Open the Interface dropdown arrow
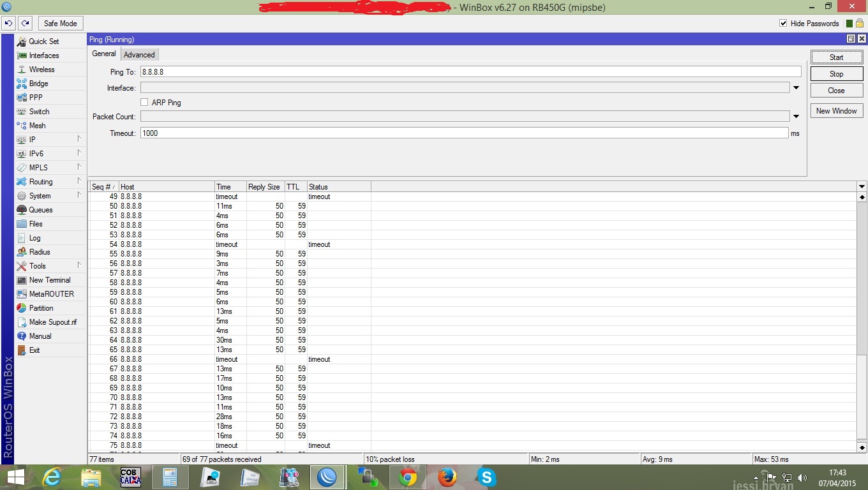Image resolution: width=868 pixels, height=490 pixels. click(x=796, y=88)
